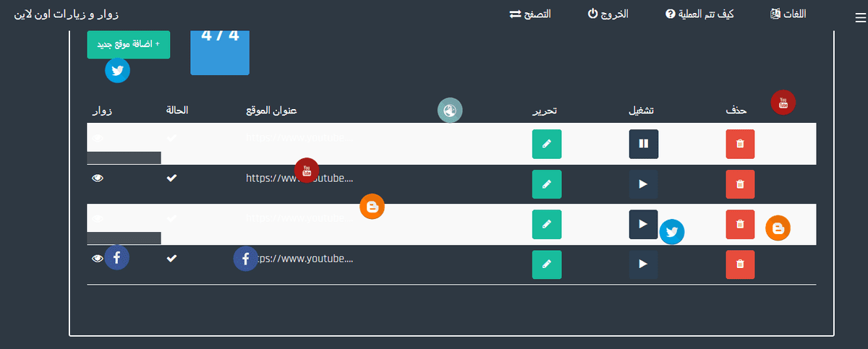Pause the first running site
The width and height of the screenshot is (868, 349).
[643, 143]
